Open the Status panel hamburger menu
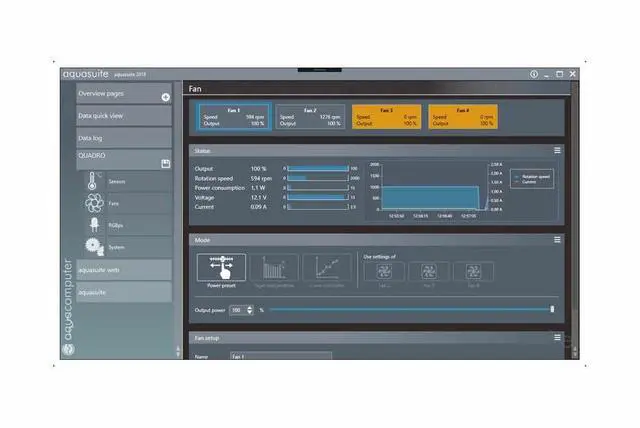Image resolution: width=640 pixels, height=428 pixels. click(x=557, y=151)
